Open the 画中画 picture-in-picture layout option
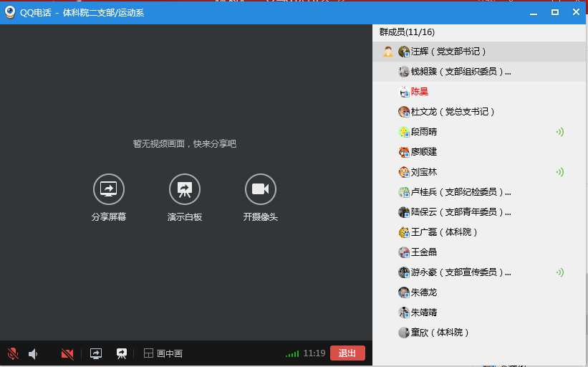Viewport: 588px width, 367px height. click(x=163, y=353)
